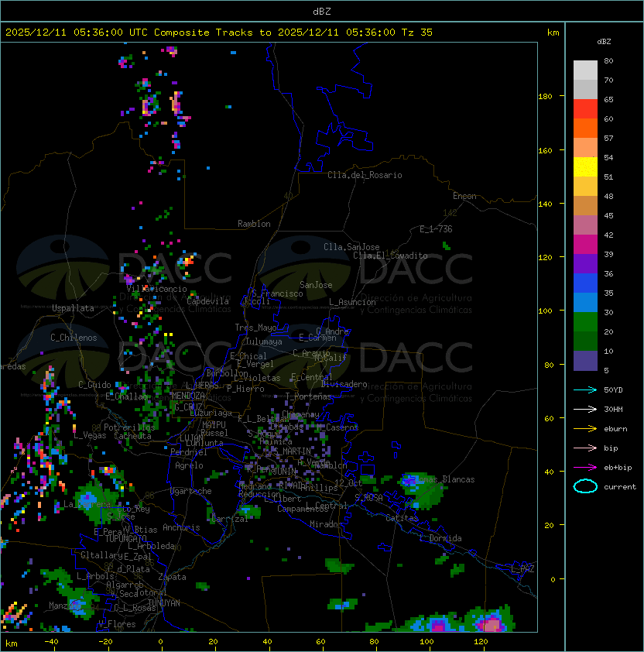This screenshot has height=652, width=644.
Task: Click the Tulumaya place label
Action: (x=264, y=341)
